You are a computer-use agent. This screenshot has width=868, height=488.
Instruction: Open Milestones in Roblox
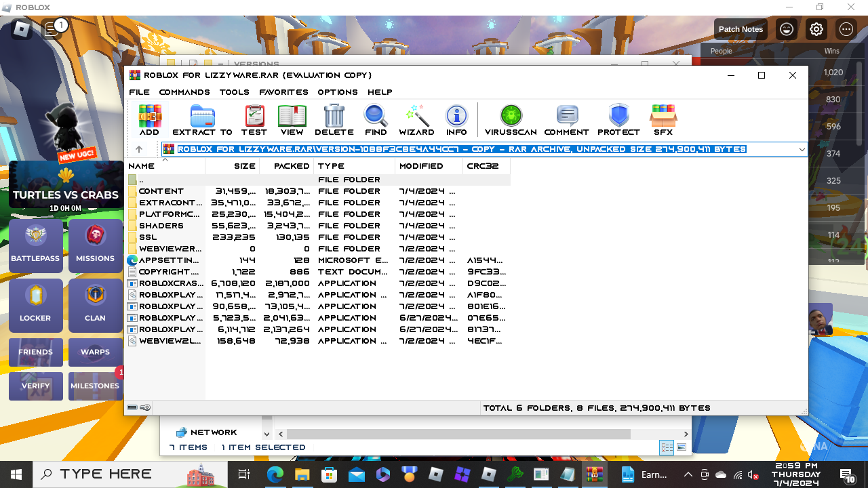tap(95, 386)
